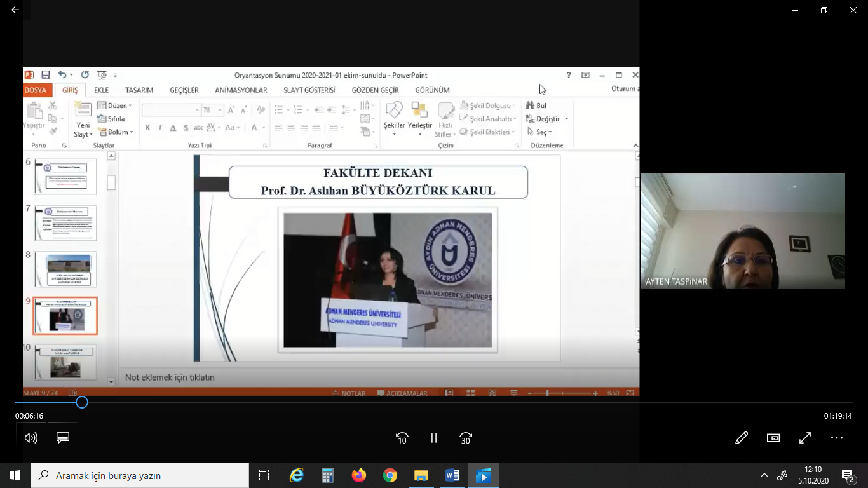Screen dimensions: 868x488
Task: Click the 'Aramak için buraya yazın' search box
Action: [140, 475]
